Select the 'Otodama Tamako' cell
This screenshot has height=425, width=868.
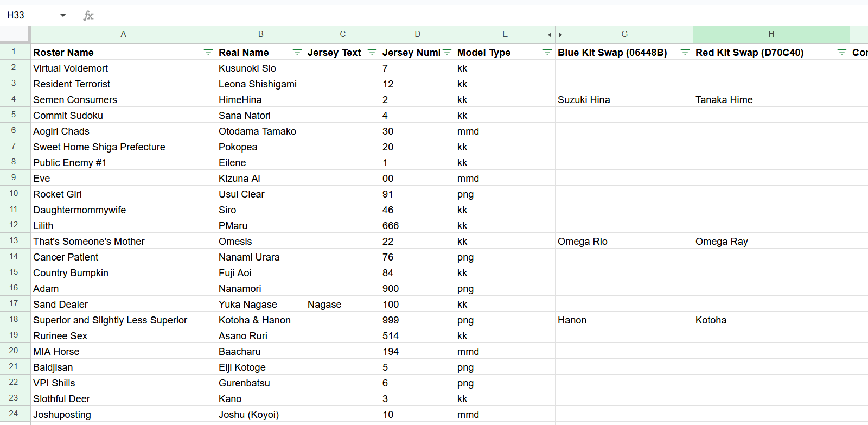[261, 131]
